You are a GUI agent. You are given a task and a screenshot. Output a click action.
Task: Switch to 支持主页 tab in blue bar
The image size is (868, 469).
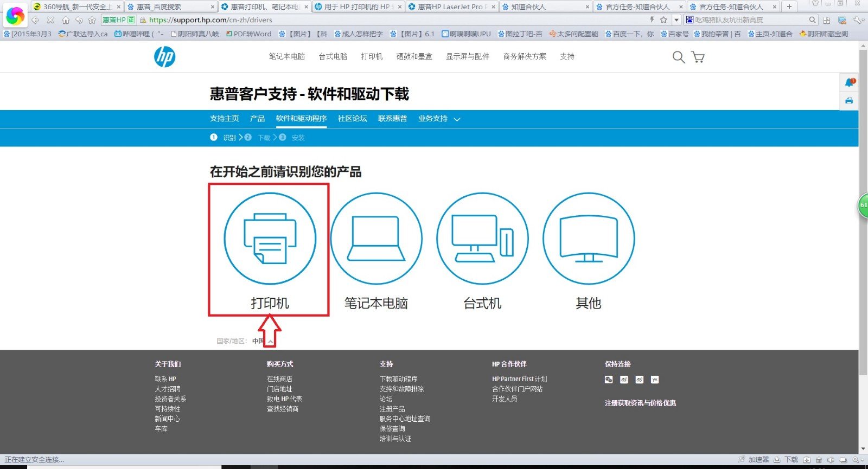(x=225, y=119)
